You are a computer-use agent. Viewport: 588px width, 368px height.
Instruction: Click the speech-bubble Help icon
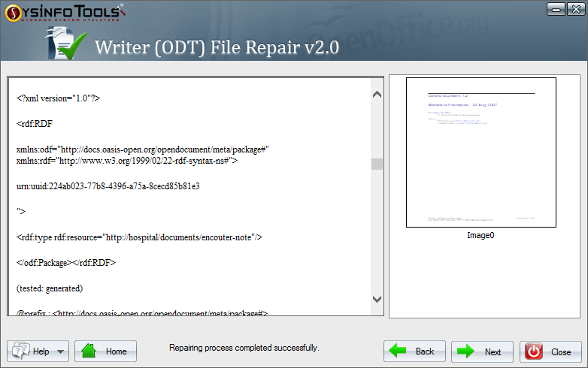(20, 351)
